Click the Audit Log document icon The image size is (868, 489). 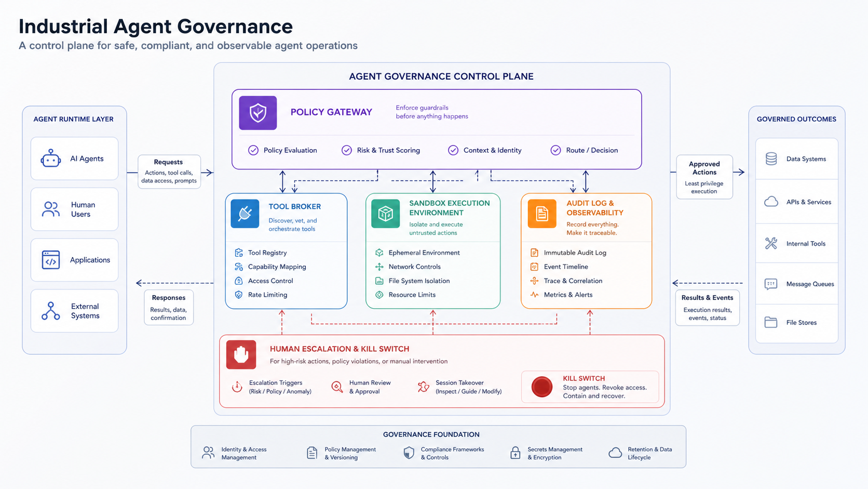point(542,214)
